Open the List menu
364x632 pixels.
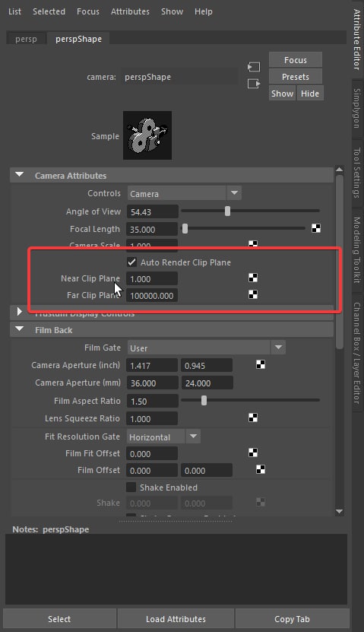(14, 11)
